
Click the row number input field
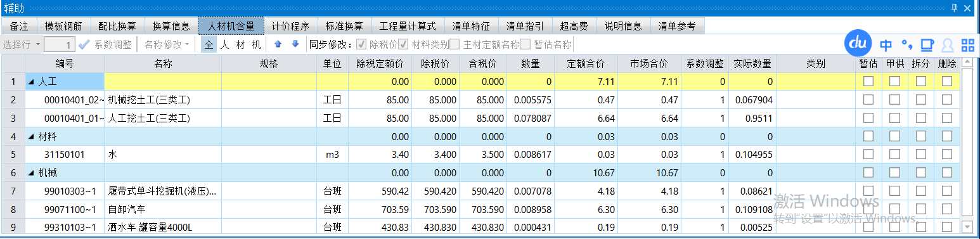[60, 44]
